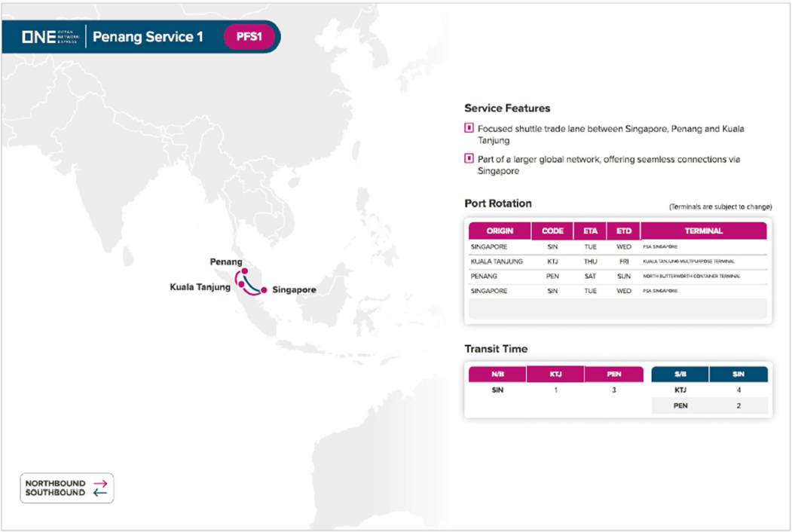This screenshot has height=532, width=792.
Task: Click the ETA column header
Action: coord(589,231)
